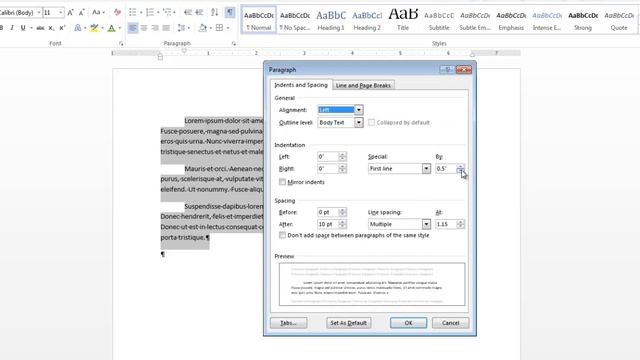Apply subscript formatting
640x360 pixels.
coord(51,28)
